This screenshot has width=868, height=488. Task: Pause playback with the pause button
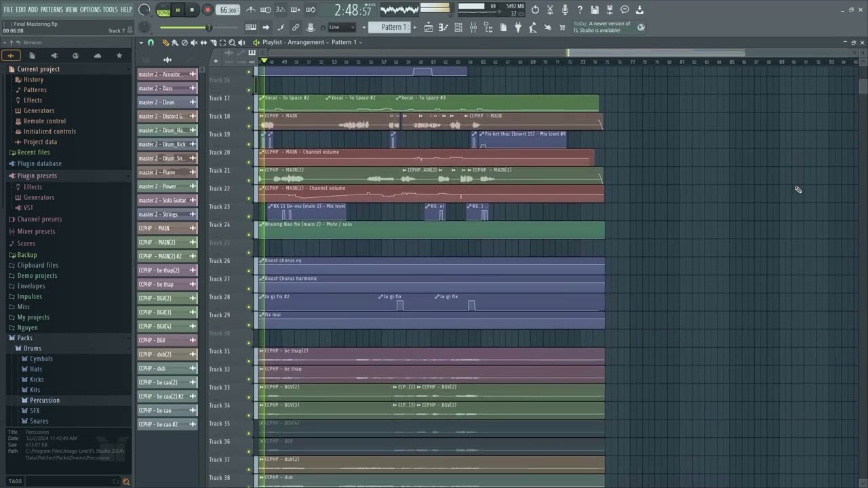pos(178,10)
